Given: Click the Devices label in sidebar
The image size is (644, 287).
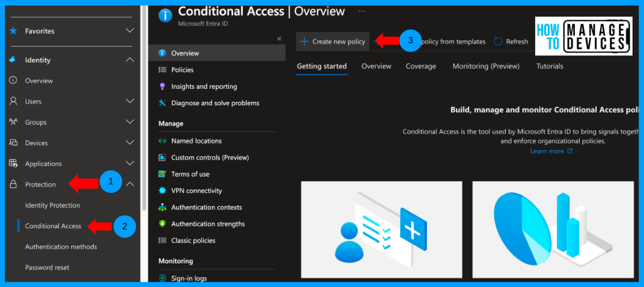Looking at the screenshot, I should point(37,143).
